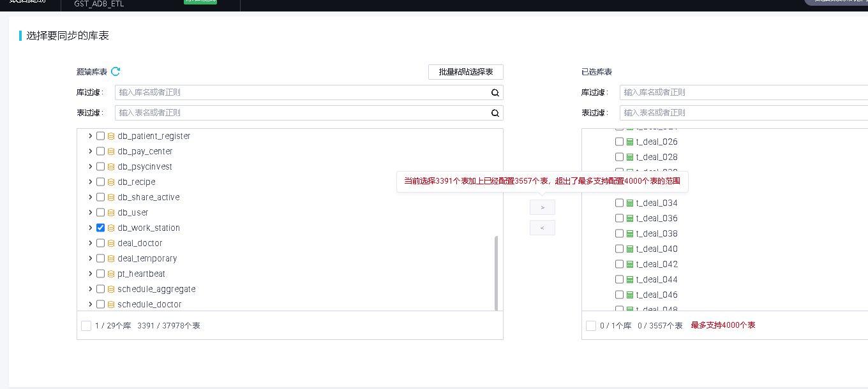Expand the db_user node

pyautogui.click(x=90, y=212)
